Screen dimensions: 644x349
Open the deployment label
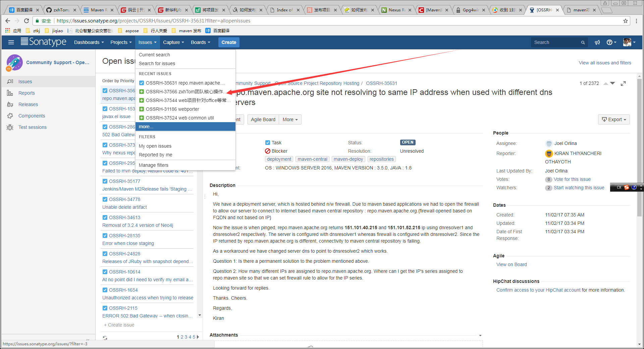(x=279, y=159)
